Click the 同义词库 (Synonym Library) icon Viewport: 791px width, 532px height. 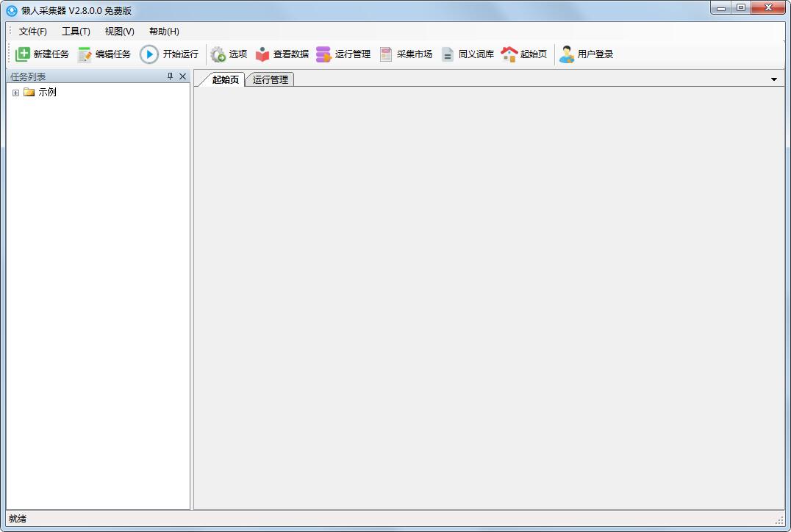[448, 54]
